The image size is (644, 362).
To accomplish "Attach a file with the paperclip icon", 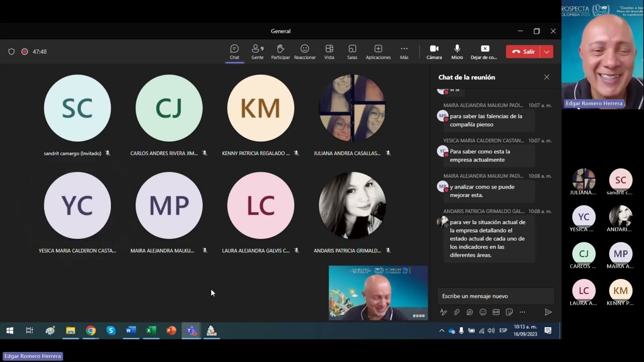I will click(x=456, y=312).
